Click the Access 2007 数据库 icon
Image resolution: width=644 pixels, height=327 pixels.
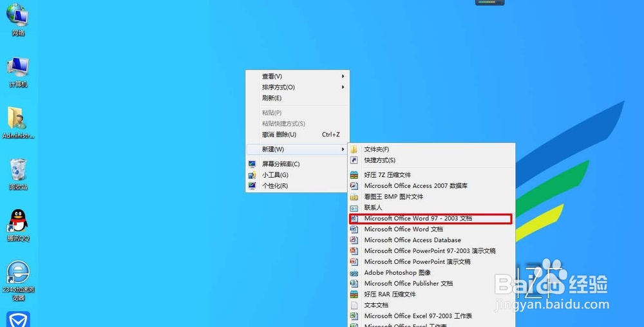tap(354, 185)
